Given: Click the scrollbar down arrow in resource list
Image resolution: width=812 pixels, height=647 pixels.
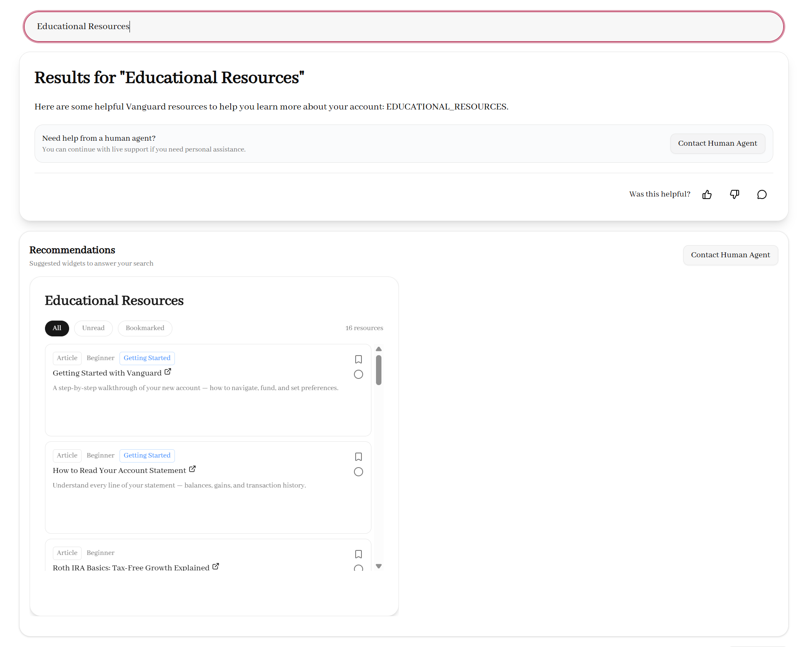Looking at the screenshot, I should click(x=379, y=566).
